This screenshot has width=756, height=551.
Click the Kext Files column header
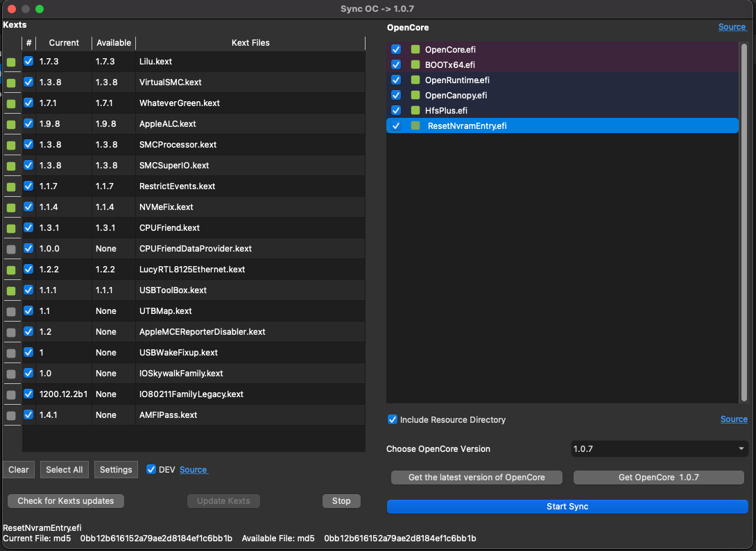click(x=250, y=43)
